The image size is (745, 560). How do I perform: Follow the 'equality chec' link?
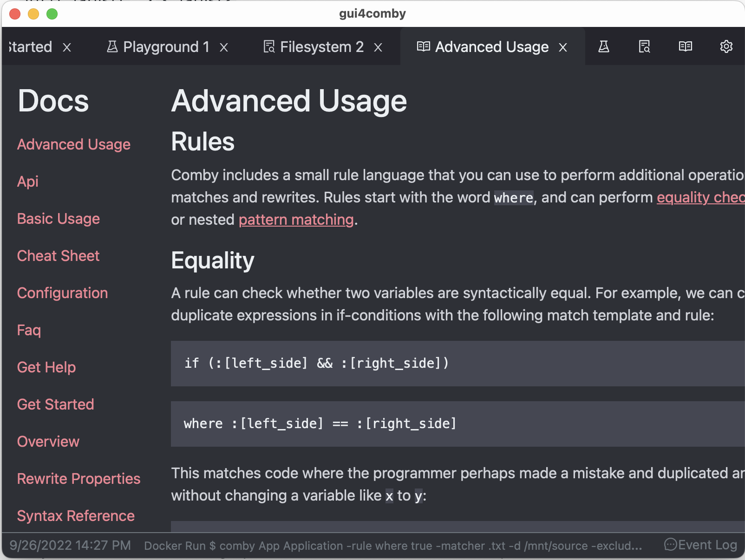click(700, 197)
